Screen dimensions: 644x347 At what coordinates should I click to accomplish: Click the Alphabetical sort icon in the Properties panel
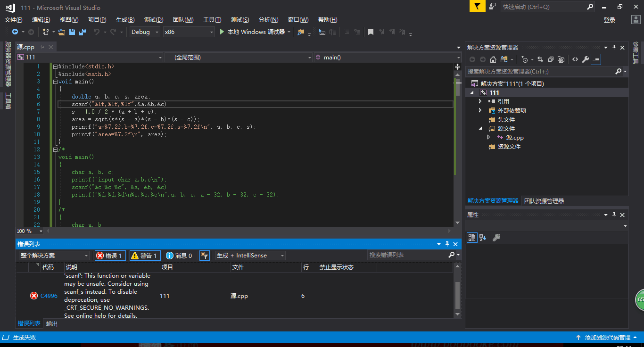pyautogui.click(x=483, y=238)
